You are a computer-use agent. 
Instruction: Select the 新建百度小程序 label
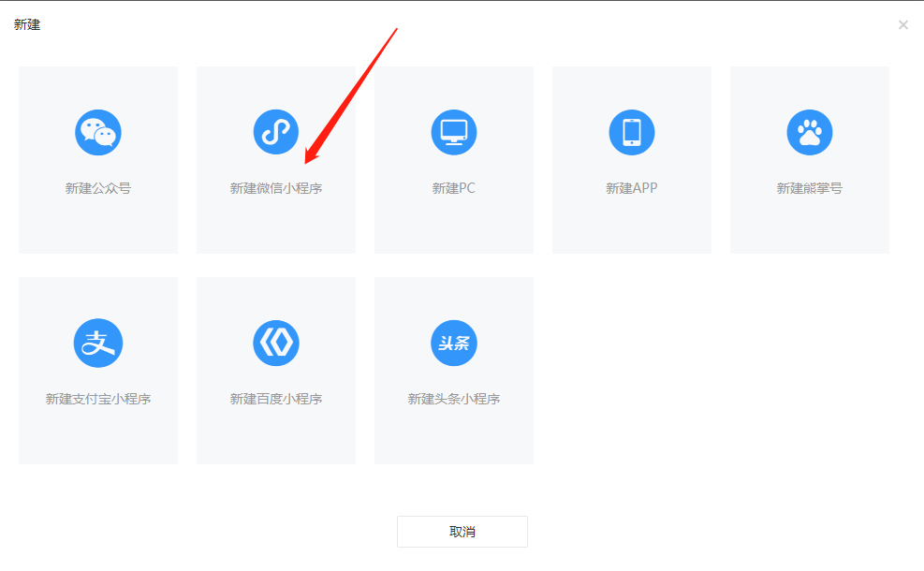[276, 399]
